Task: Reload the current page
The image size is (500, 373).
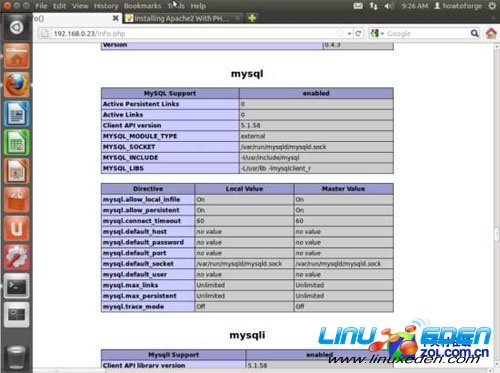Action: coord(358,33)
